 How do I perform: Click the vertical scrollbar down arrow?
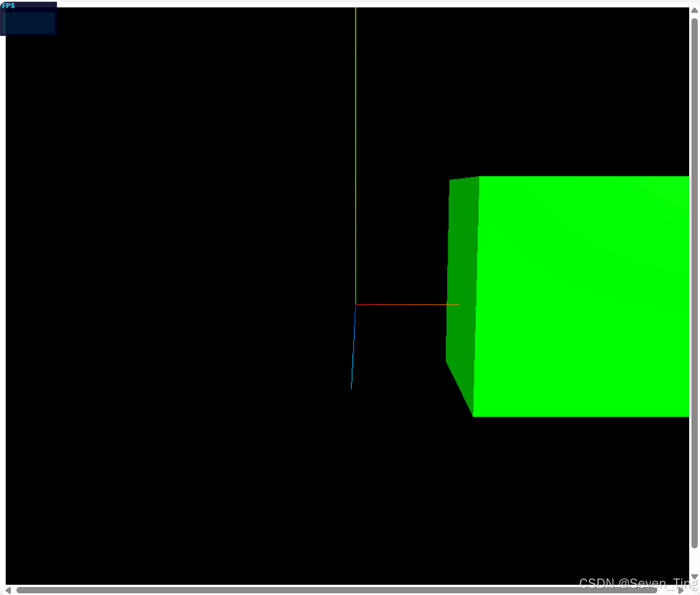click(x=694, y=577)
